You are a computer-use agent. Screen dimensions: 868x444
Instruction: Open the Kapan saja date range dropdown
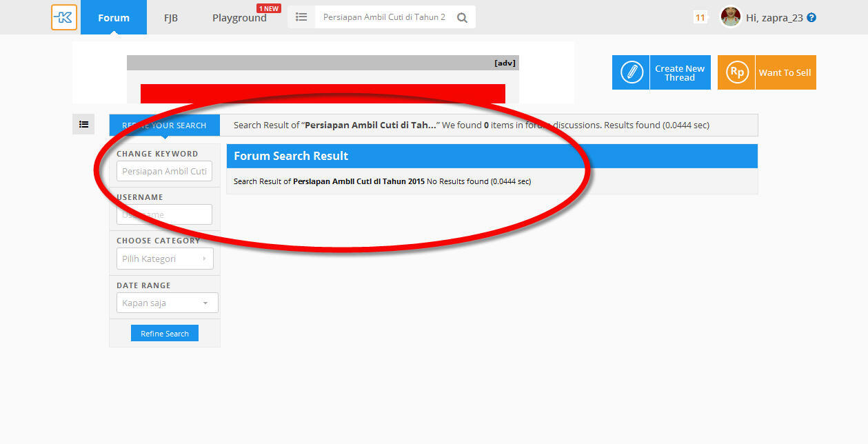tap(168, 303)
